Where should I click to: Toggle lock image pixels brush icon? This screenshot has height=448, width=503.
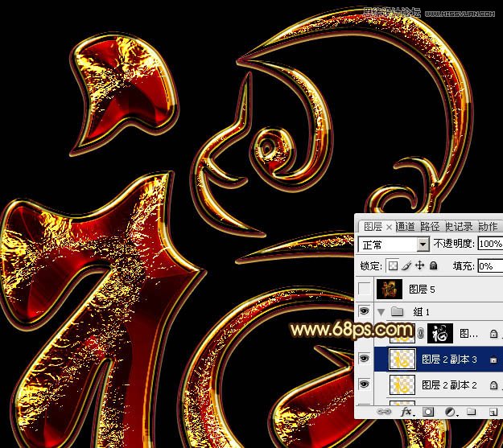tap(406, 266)
